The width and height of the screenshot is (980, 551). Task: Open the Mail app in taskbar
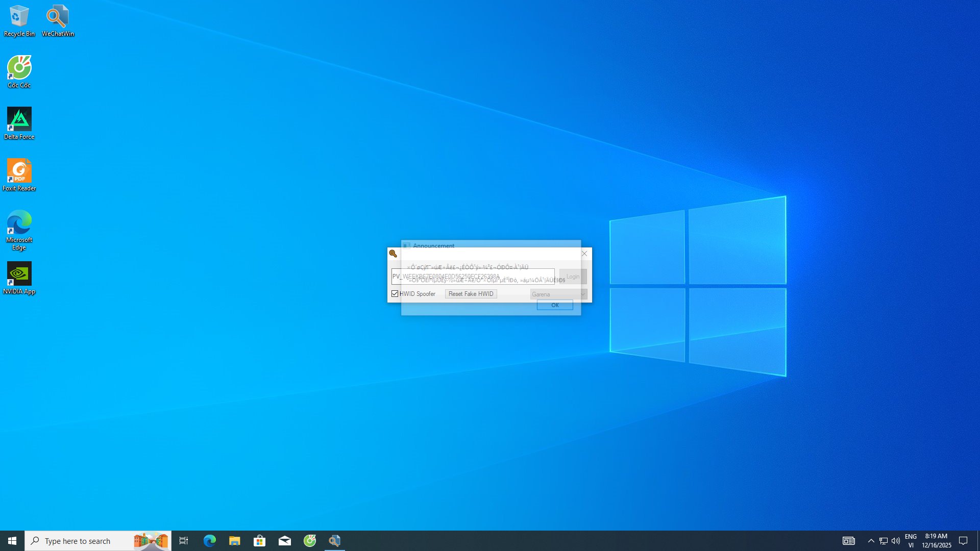(x=285, y=541)
